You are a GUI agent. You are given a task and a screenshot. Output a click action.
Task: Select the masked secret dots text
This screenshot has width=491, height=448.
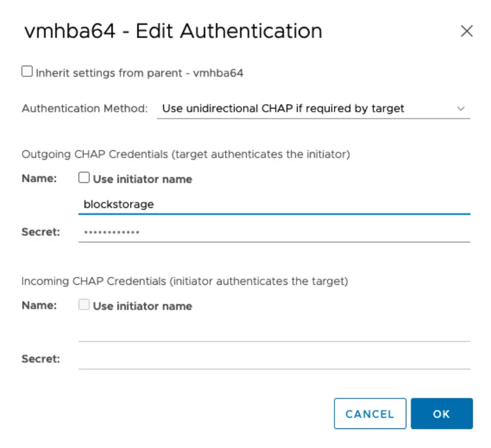[x=110, y=232]
